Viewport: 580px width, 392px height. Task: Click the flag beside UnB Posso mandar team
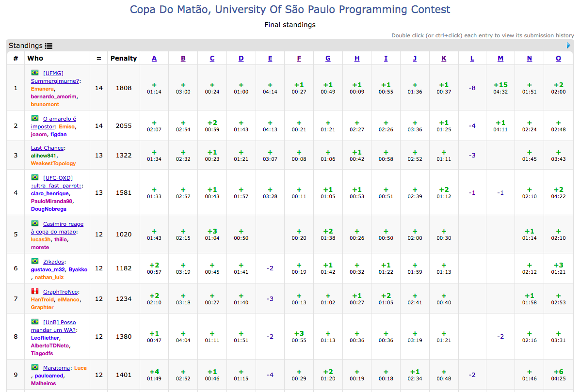[35, 322]
